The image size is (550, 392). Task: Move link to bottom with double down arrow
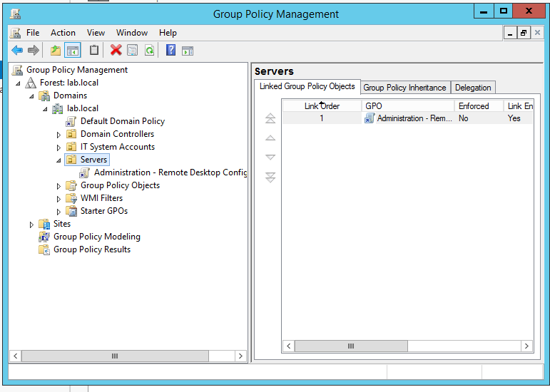[270, 177]
